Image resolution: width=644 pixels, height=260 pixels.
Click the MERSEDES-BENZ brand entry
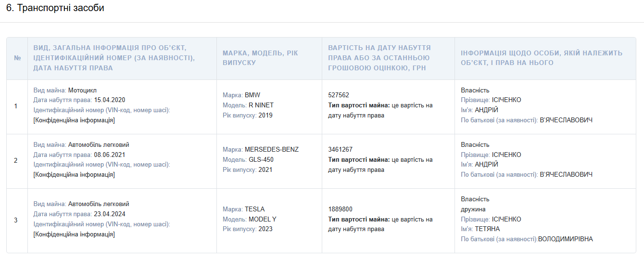(x=271, y=149)
